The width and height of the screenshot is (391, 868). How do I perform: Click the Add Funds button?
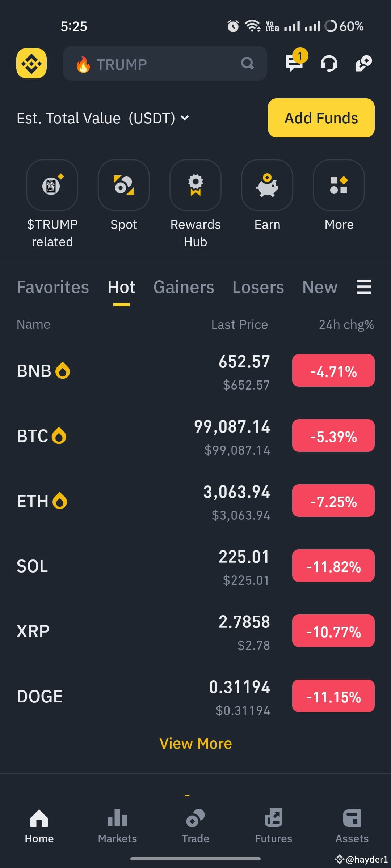[321, 118]
